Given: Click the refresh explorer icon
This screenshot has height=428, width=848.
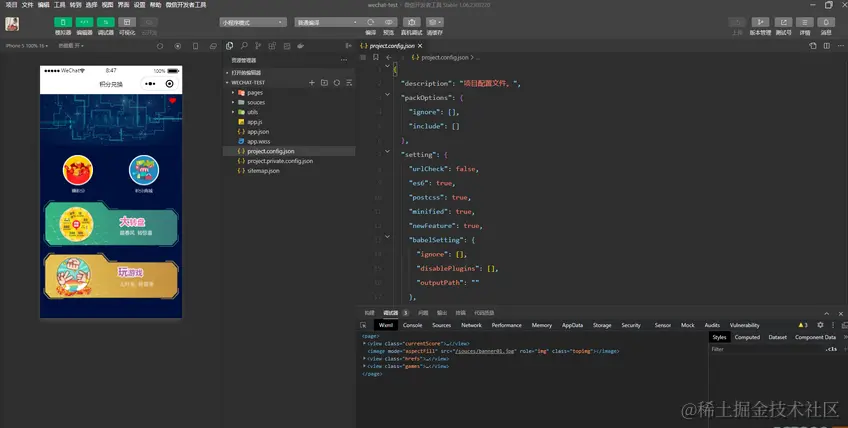Looking at the screenshot, I should point(336,83).
